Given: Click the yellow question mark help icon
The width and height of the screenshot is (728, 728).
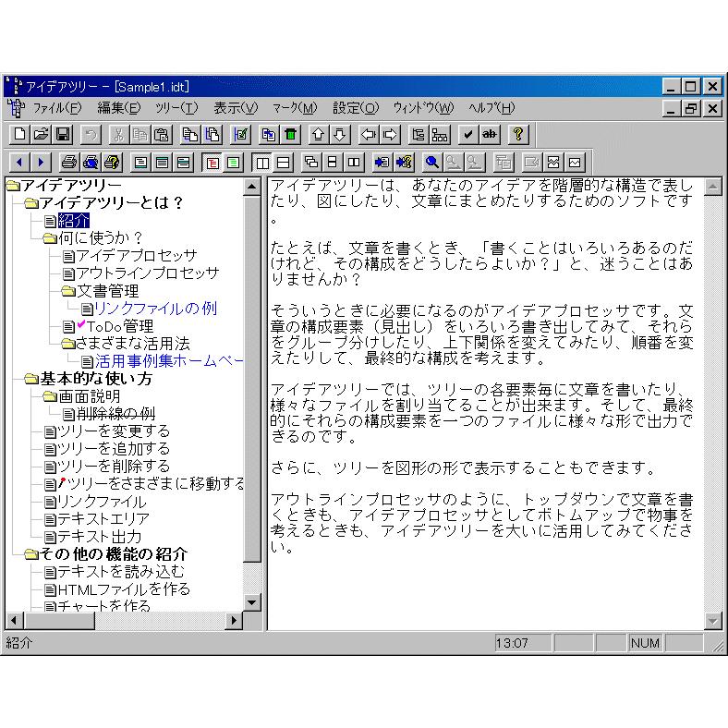Looking at the screenshot, I should pyautogui.click(x=518, y=134).
